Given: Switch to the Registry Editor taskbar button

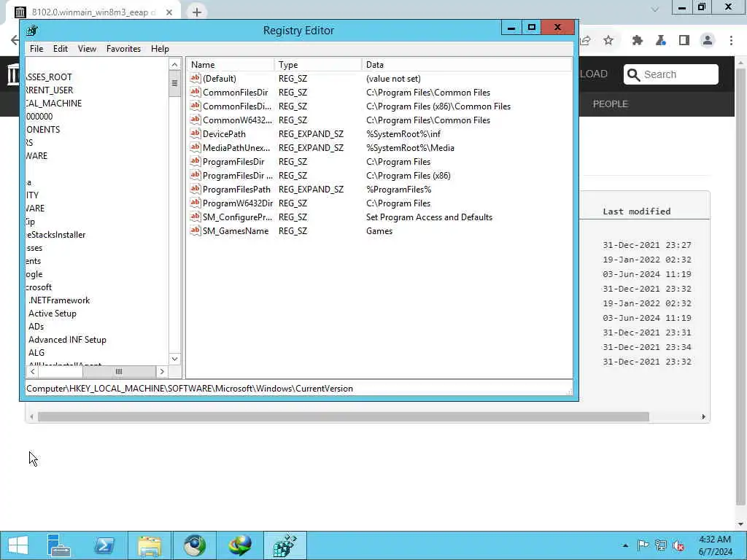Looking at the screenshot, I should tap(285, 545).
